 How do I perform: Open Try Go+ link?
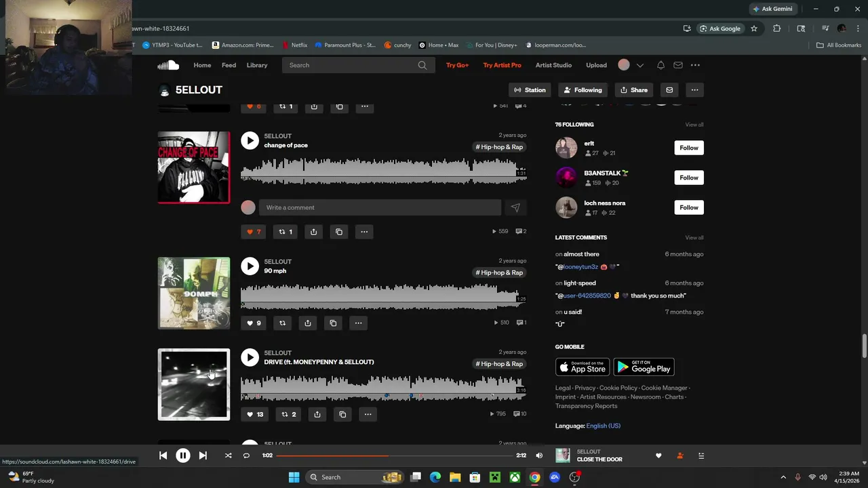tap(457, 65)
